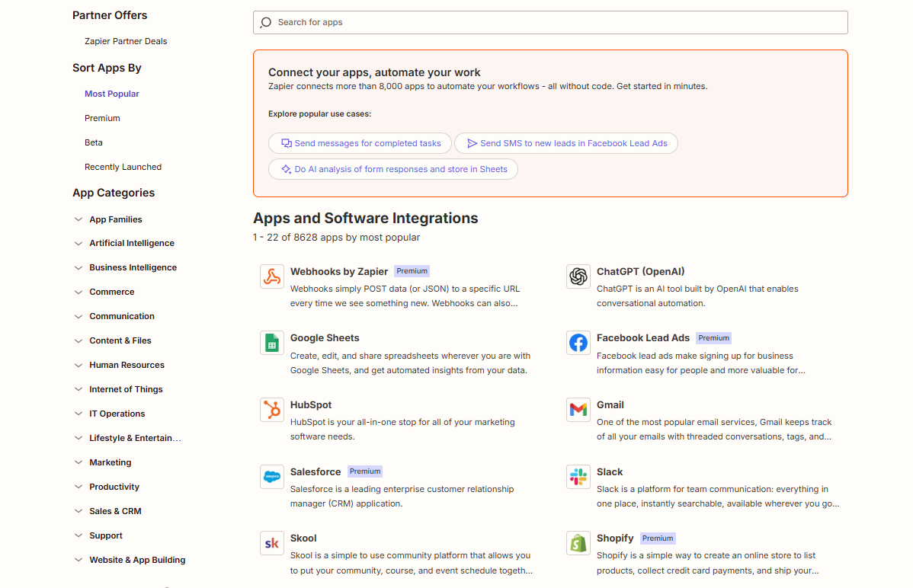This screenshot has width=913, height=588.
Task: Click the Gmail description text
Action: point(714,430)
